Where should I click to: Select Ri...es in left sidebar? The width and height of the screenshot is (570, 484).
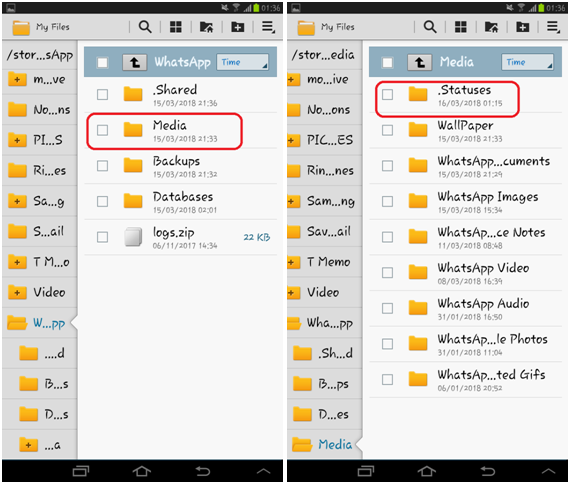click(39, 171)
